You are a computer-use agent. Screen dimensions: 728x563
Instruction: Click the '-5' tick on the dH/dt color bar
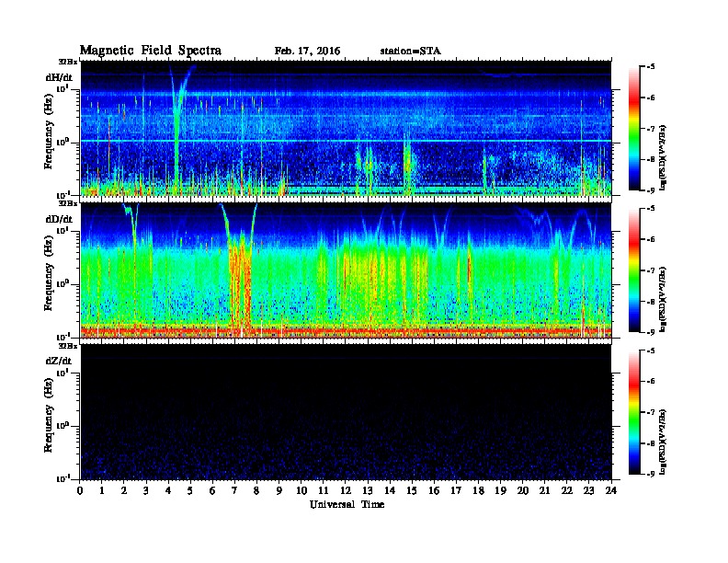pos(650,67)
